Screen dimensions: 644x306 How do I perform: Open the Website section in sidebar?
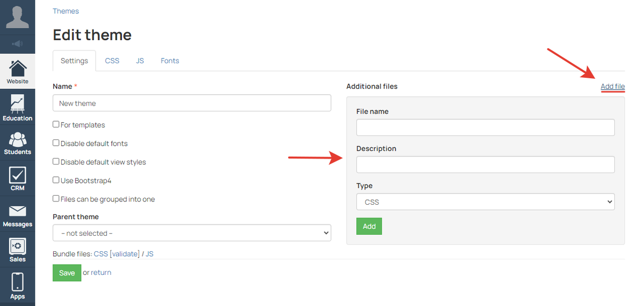17,72
